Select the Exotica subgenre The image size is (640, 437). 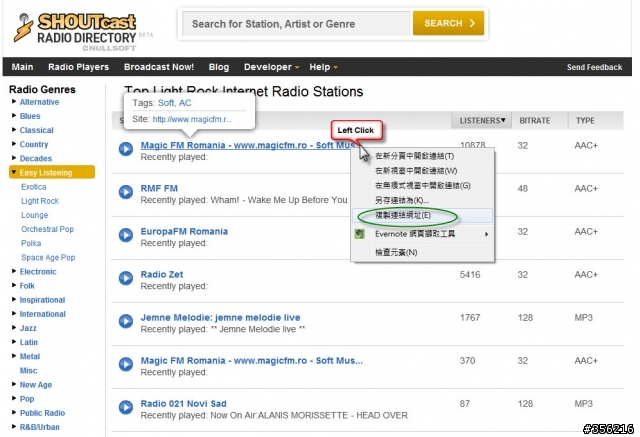33,187
